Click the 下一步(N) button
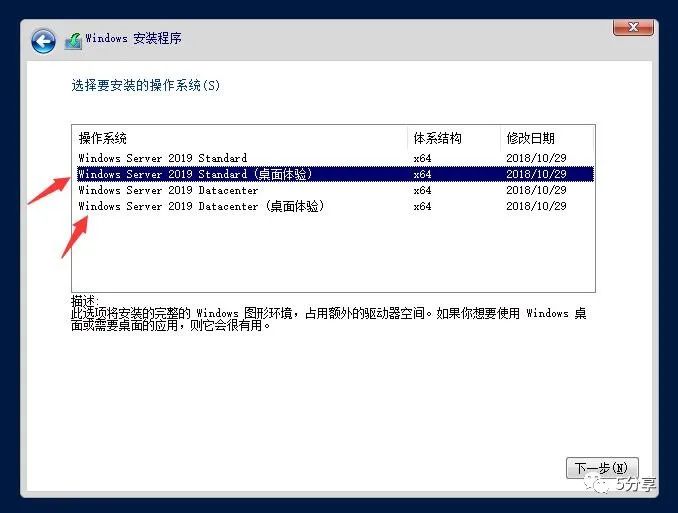 tap(602, 468)
